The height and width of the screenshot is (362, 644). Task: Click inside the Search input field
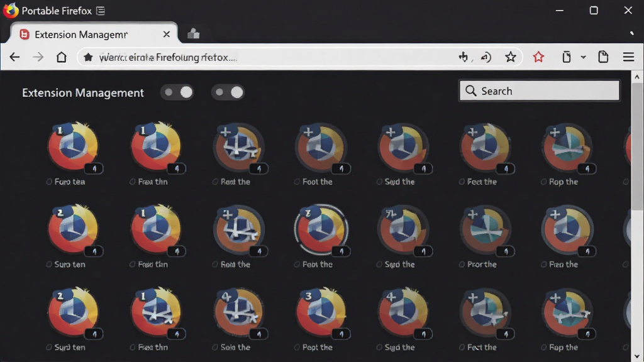tap(539, 90)
